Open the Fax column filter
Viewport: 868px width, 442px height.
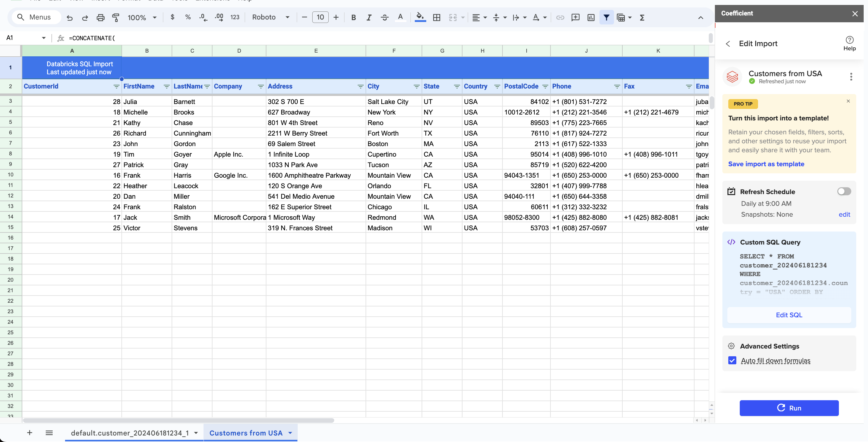click(x=689, y=87)
